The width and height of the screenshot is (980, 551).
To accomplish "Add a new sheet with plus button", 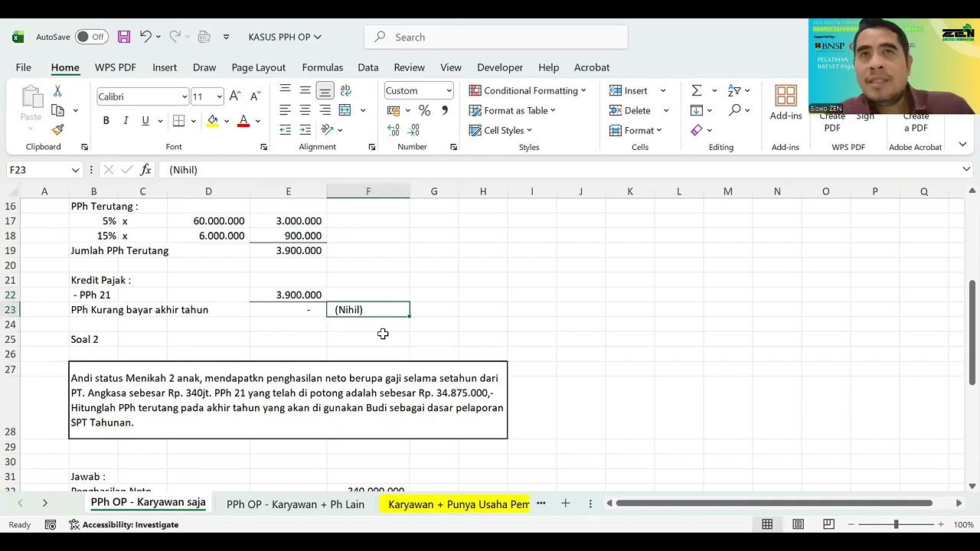I will point(565,504).
